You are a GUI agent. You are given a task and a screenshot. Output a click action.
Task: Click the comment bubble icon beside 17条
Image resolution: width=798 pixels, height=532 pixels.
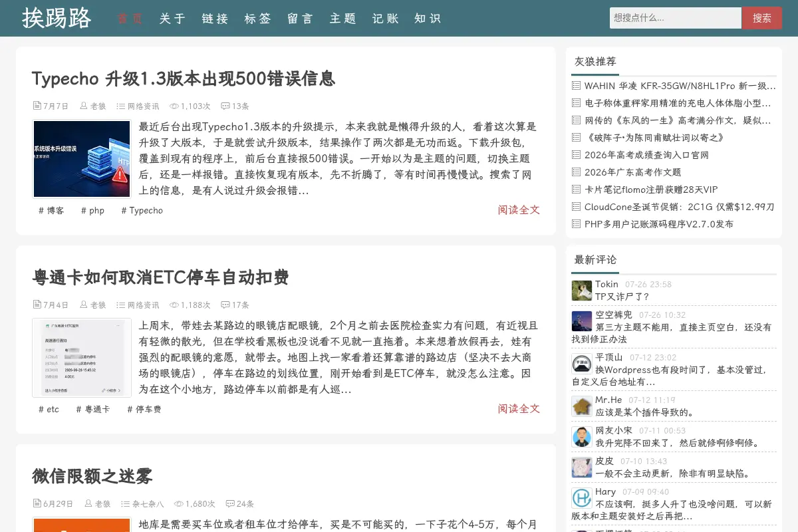pyautogui.click(x=225, y=305)
